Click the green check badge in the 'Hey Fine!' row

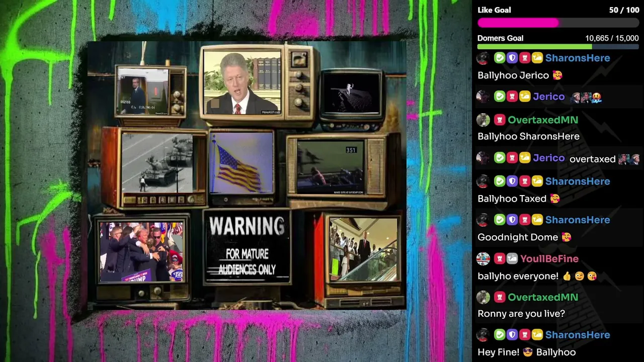(499, 335)
